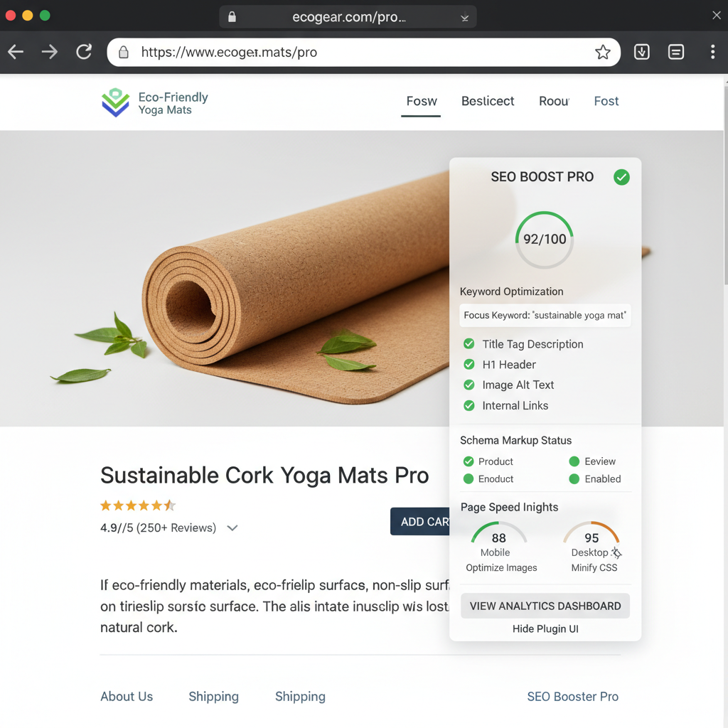
Task: Open the browser three-dot menu
Action: pos(712,51)
